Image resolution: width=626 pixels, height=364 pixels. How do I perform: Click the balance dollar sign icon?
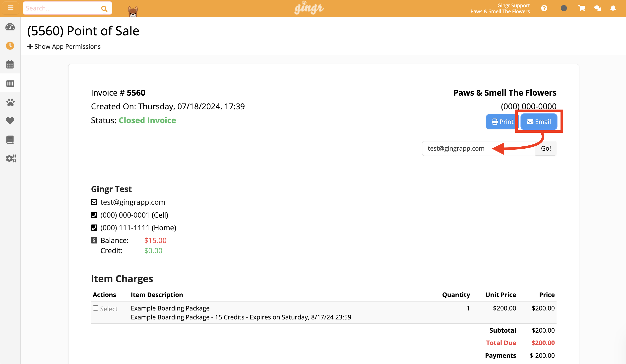pyautogui.click(x=94, y=240)
